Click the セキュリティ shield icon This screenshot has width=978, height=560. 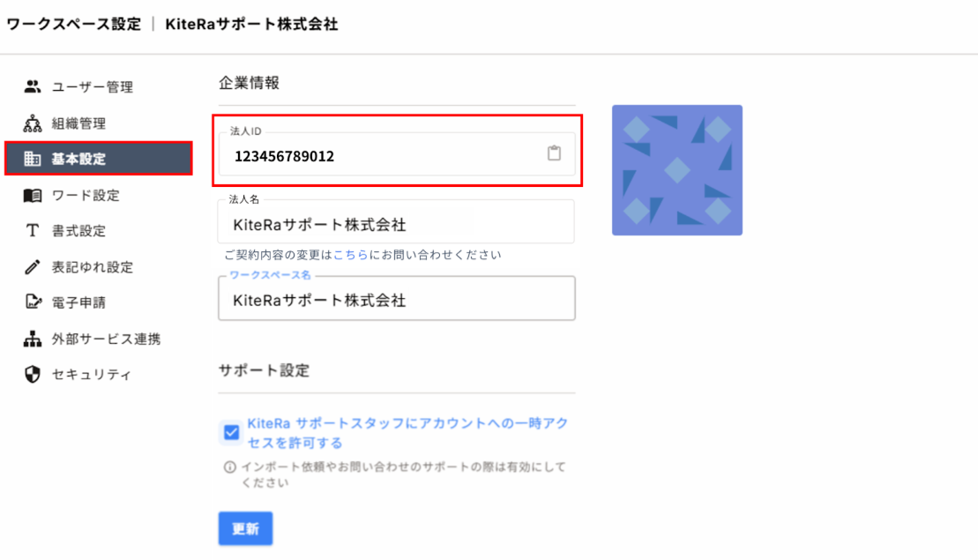coord(33,375)
